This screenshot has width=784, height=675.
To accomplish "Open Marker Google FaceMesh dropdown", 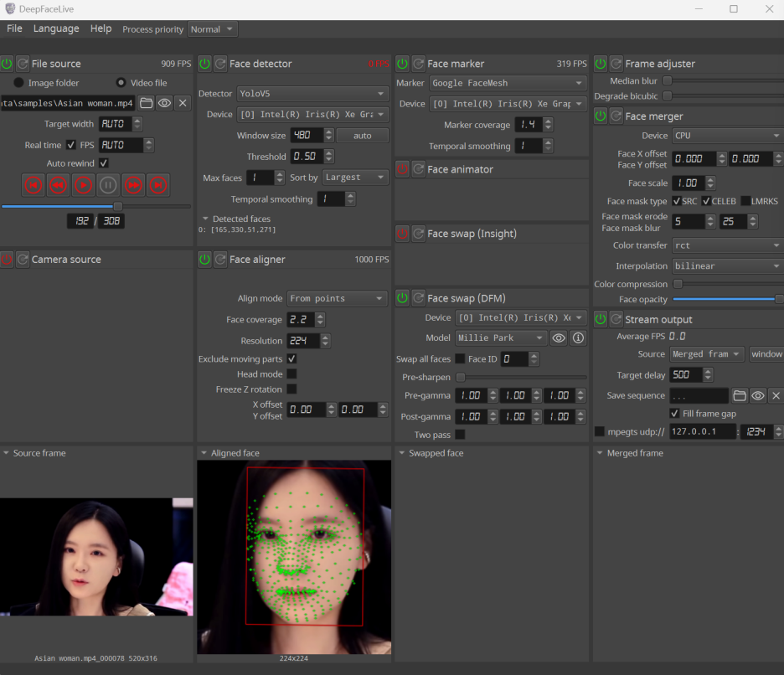I will [508, 83].
